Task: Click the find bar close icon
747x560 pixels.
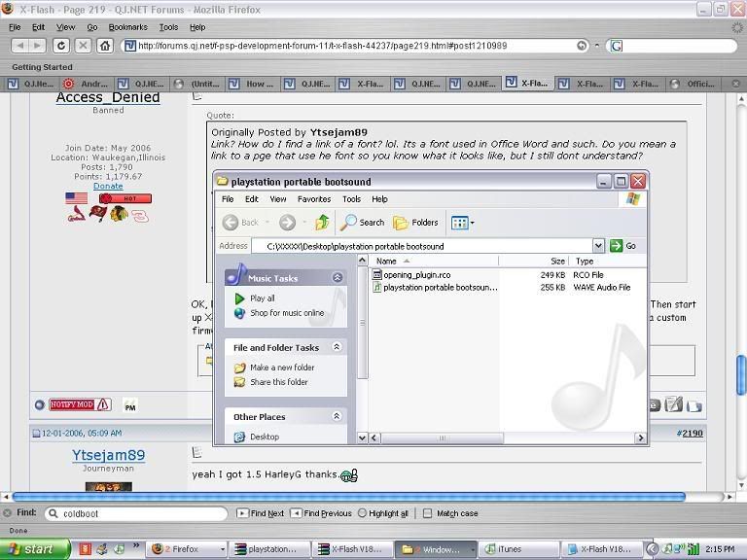Action: [7, 513]
